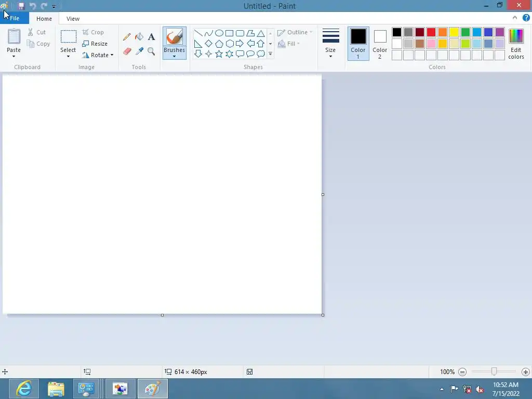Expand the Rotate menu

point(98,55)
